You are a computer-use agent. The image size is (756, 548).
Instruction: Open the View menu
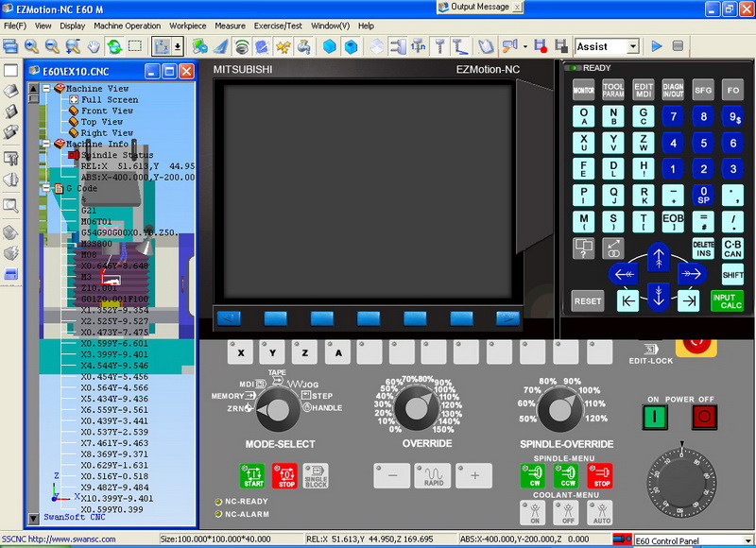pos(43,26)
